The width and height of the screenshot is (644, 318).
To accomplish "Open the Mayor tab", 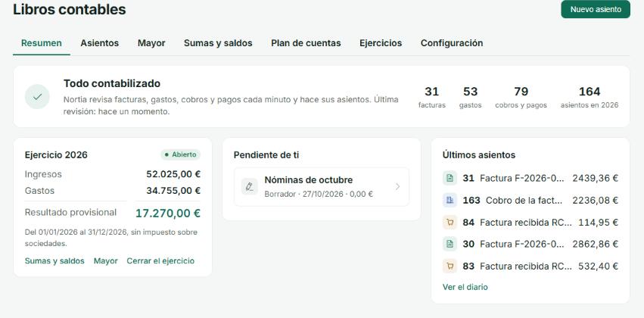I will tap(151, 43).
